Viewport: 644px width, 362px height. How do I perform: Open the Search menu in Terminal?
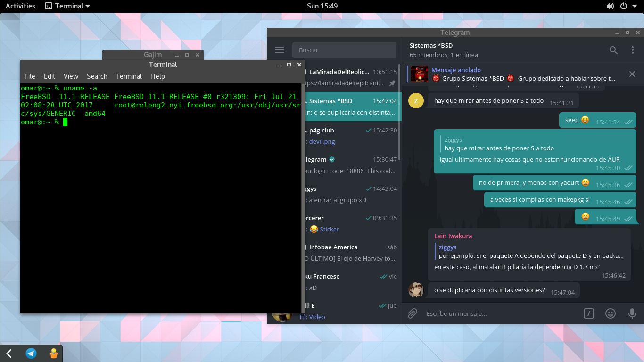[97, 76]
